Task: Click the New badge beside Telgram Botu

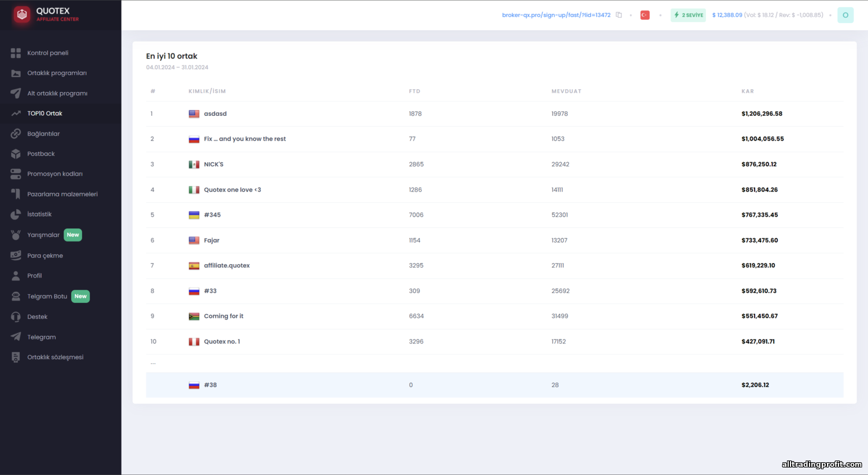Action: (80, 296)
